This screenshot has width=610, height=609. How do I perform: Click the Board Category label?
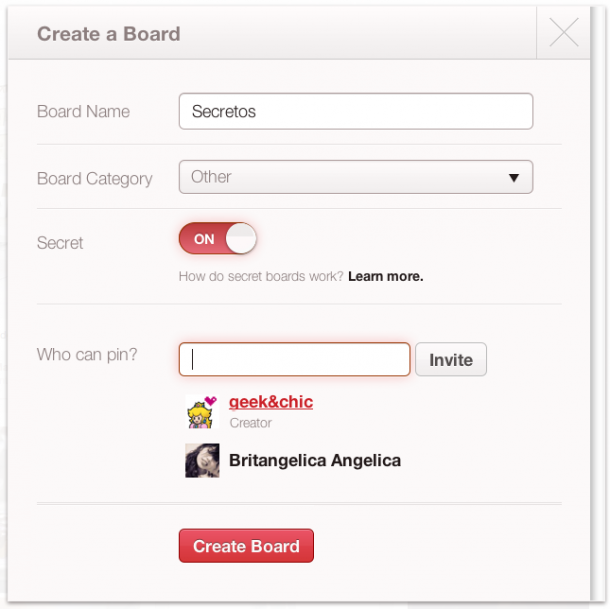coord(95,179)
